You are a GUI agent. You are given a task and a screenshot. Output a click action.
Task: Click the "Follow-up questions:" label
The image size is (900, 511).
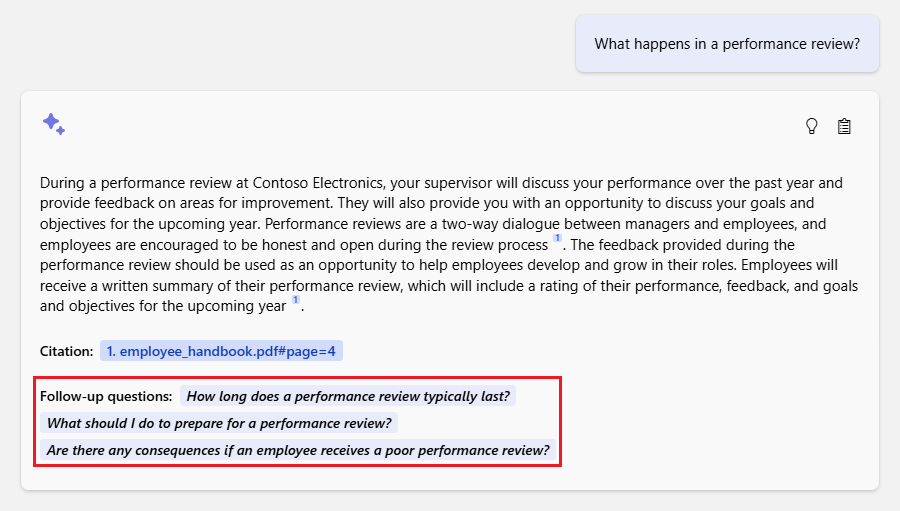106,396
